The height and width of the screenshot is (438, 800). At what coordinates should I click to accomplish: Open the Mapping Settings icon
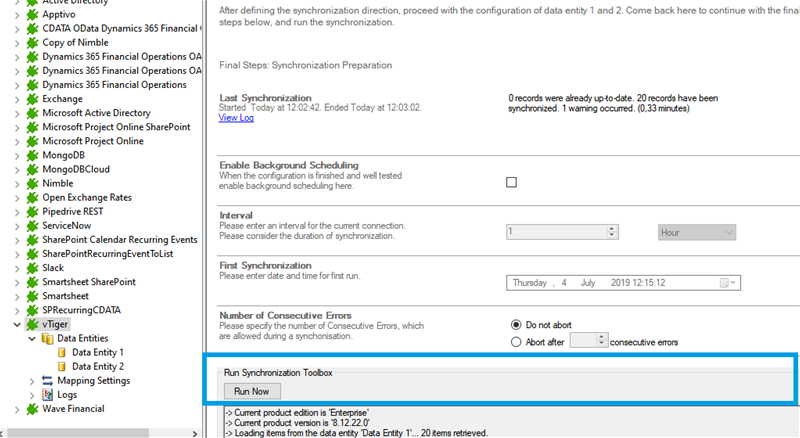pyautogui.click(x=47, y=380)
